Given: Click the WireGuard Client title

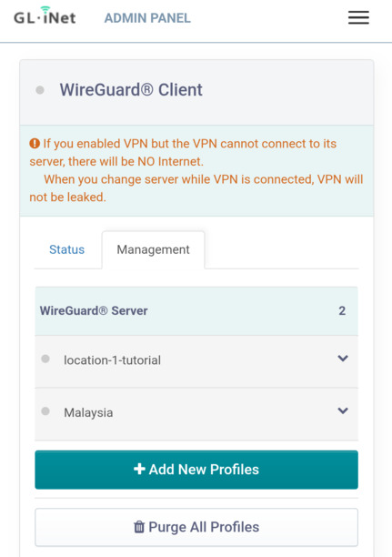Looking at the screenshot, I should click(x=131, y=90).
